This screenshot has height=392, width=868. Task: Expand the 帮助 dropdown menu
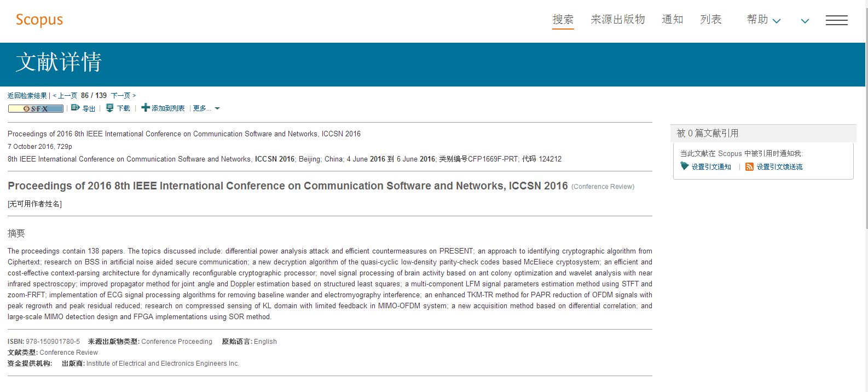click(x=764, y=20)
